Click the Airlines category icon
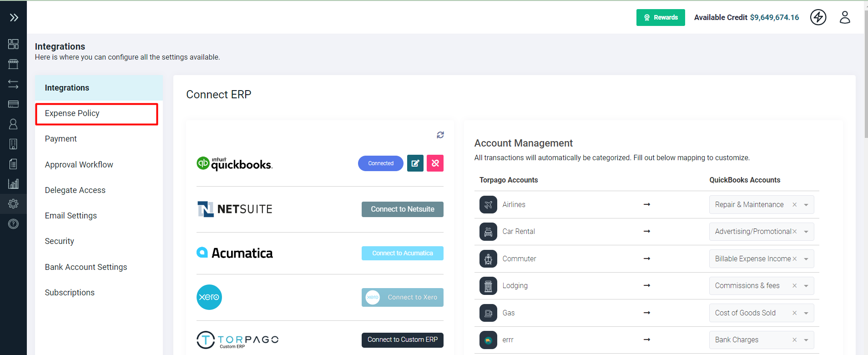Viewport: 868px width, 355px height. click(488, 205)
